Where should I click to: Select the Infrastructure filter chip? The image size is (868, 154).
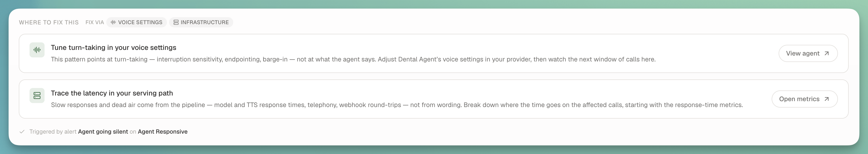[201, 22]
